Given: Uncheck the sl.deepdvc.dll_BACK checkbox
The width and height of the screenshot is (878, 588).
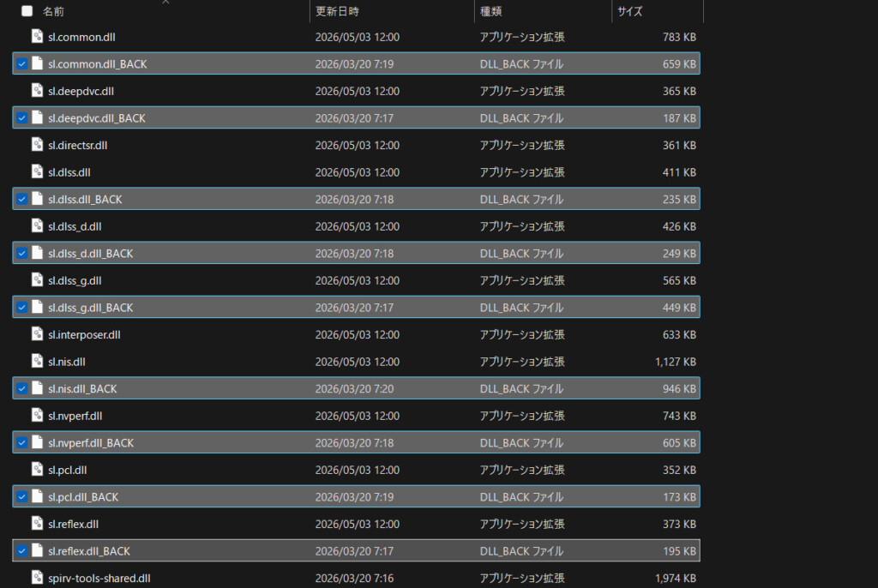Looking at the screenshot, I should [x=21, y=118].
